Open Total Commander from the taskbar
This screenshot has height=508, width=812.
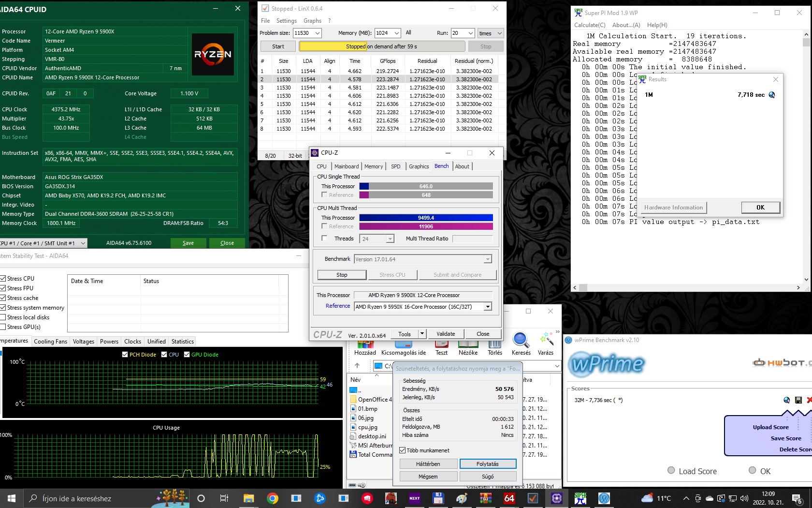tap(438, 498)
